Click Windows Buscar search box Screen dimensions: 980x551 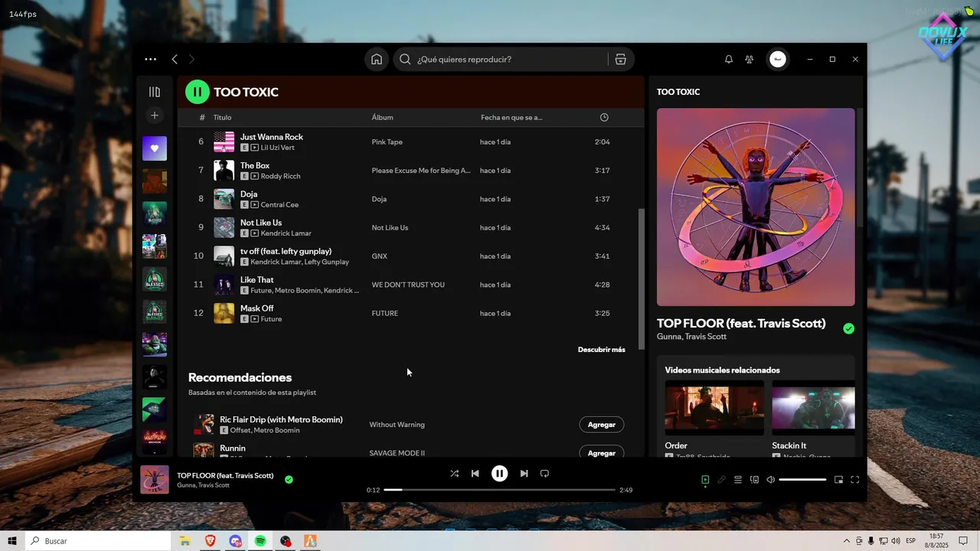(98, 541)
